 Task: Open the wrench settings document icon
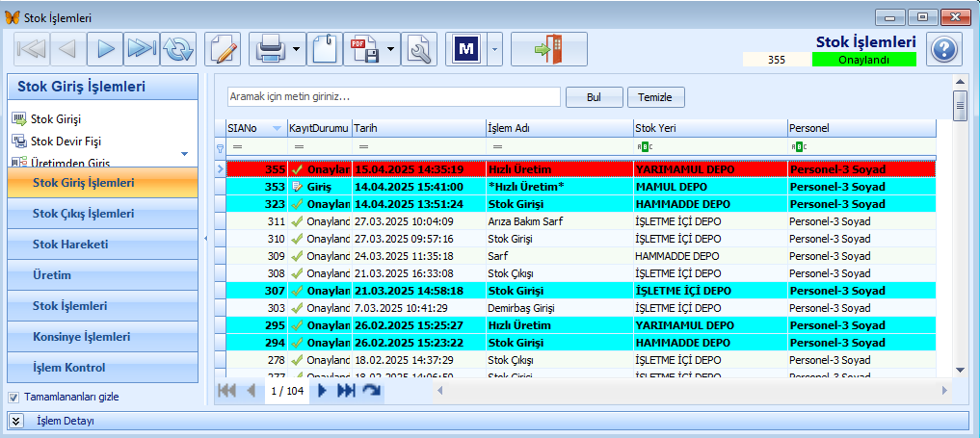point(419,49)
